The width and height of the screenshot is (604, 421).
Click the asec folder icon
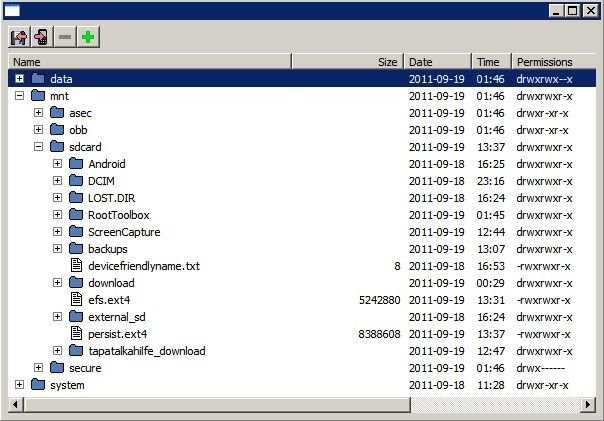pyautogui.click(x=57, y=112)
